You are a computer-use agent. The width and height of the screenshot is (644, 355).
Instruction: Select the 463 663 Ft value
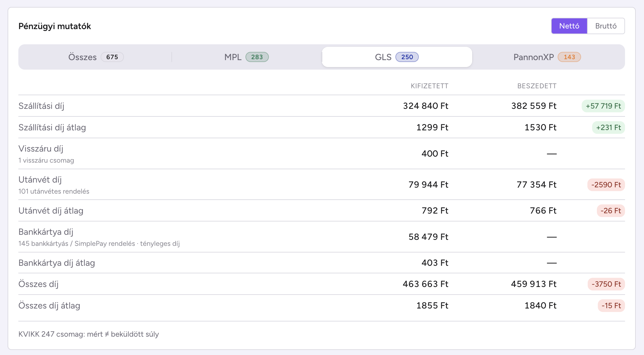pos(425,284)
